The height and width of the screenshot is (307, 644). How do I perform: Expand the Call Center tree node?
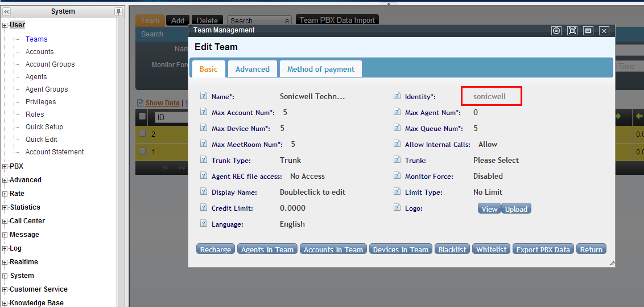pos(5,221)
